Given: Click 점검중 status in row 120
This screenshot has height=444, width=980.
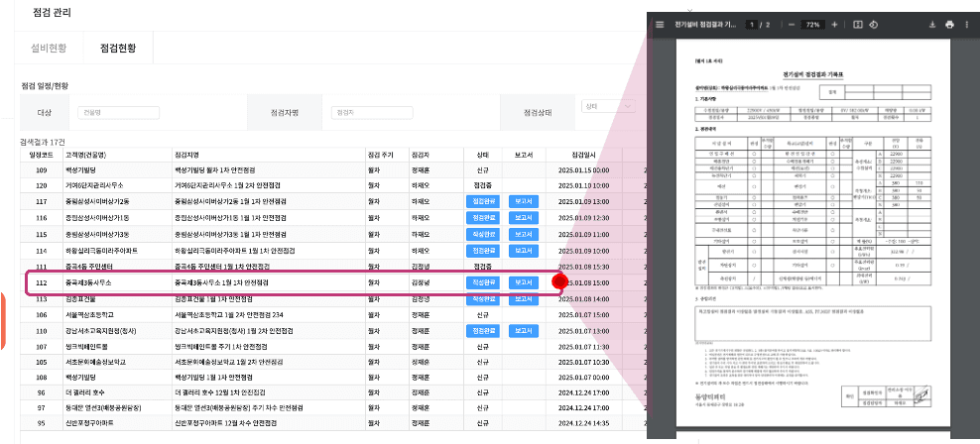Looking at the screenshot, I should coord(482,185).
